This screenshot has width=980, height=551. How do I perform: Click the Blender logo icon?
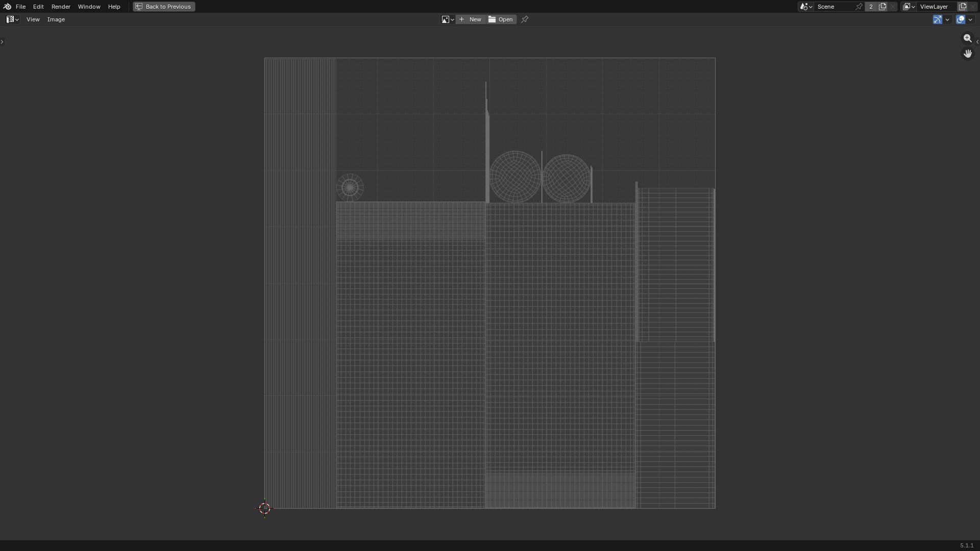point(7,7)
